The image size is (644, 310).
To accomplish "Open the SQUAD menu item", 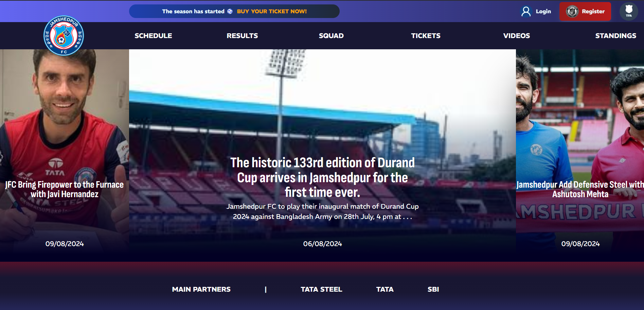I will (331, 36).
